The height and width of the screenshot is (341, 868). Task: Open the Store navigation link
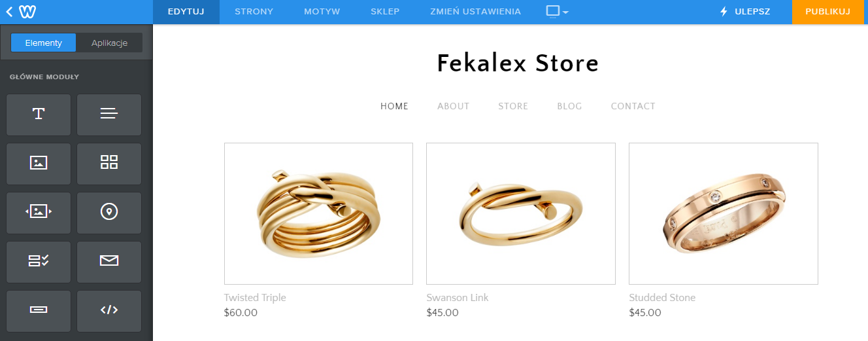pyautogui.click(x=513, y=106)
